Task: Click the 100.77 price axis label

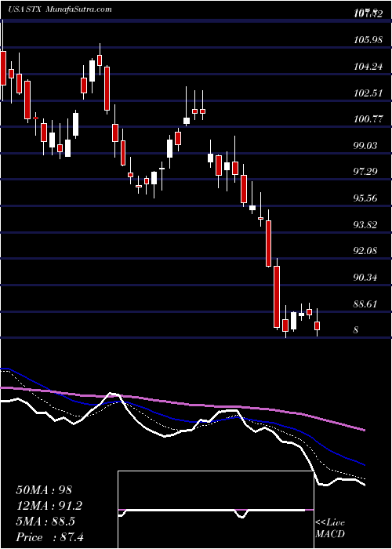Action: (x=368, y=119)
